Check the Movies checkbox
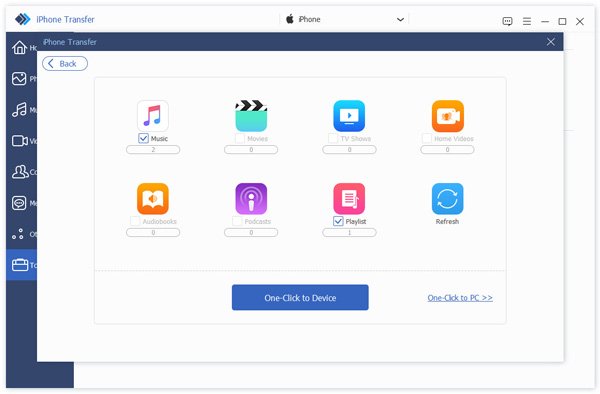 [240, 138]
